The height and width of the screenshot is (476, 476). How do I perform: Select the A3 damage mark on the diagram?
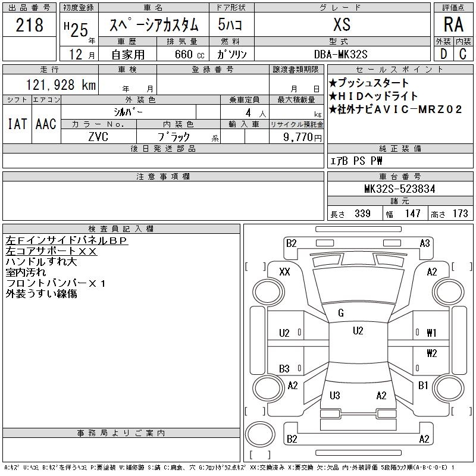pos(424,243)
